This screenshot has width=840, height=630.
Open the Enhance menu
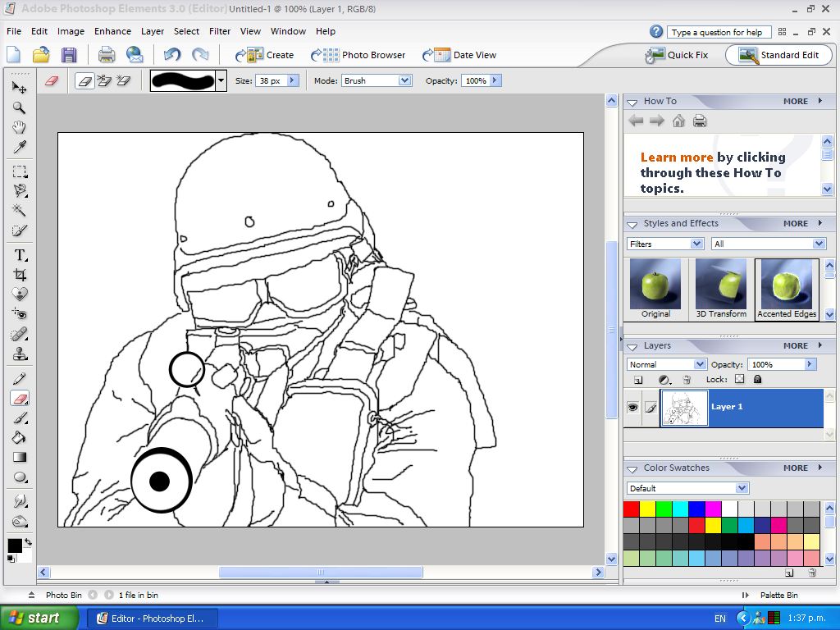(112, 31)
